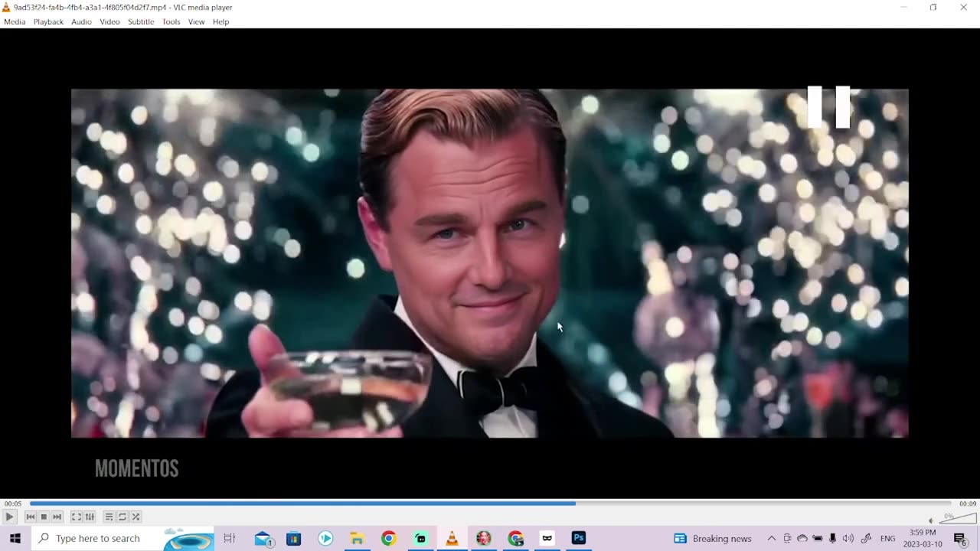Click the microphone tray icon

832,538
